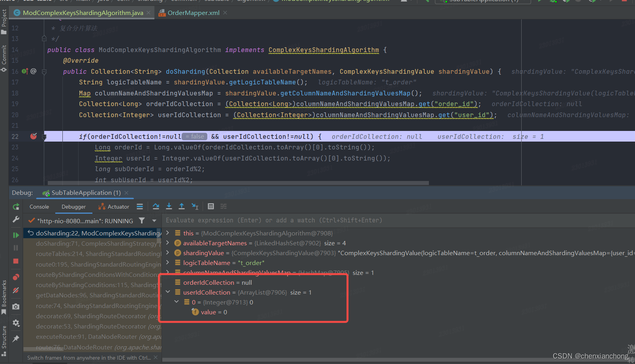Open the thread selector dropdown arrow
This screenshot has height=364, width=635.
pos(154,221)
